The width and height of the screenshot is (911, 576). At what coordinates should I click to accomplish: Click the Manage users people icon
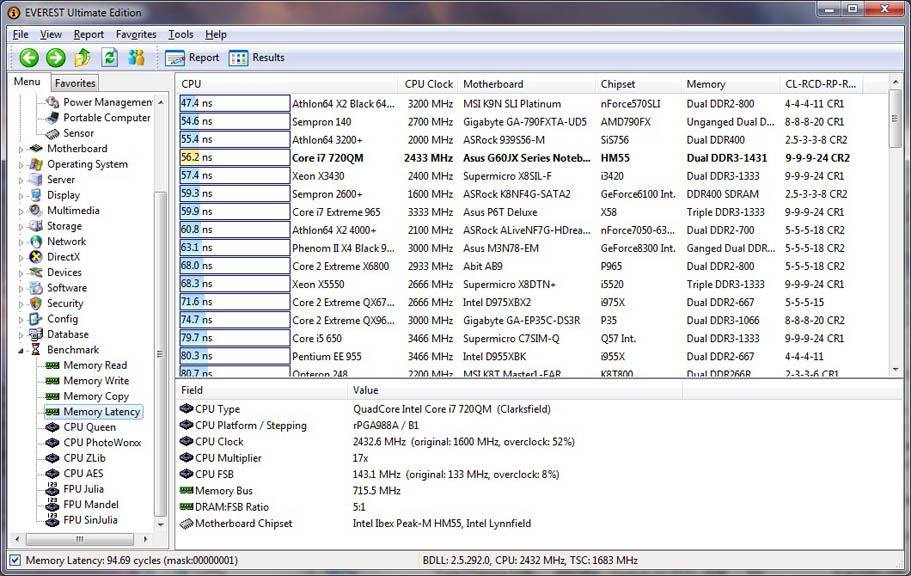(137, 57)
